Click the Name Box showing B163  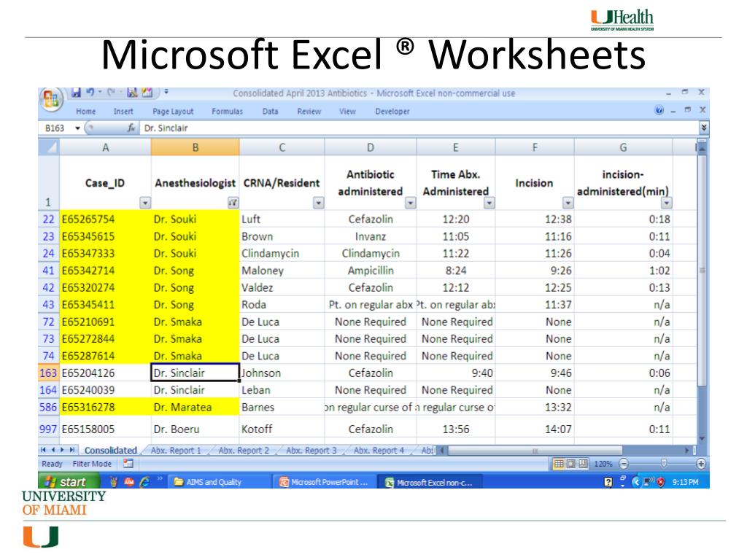(x=56, y=128)
